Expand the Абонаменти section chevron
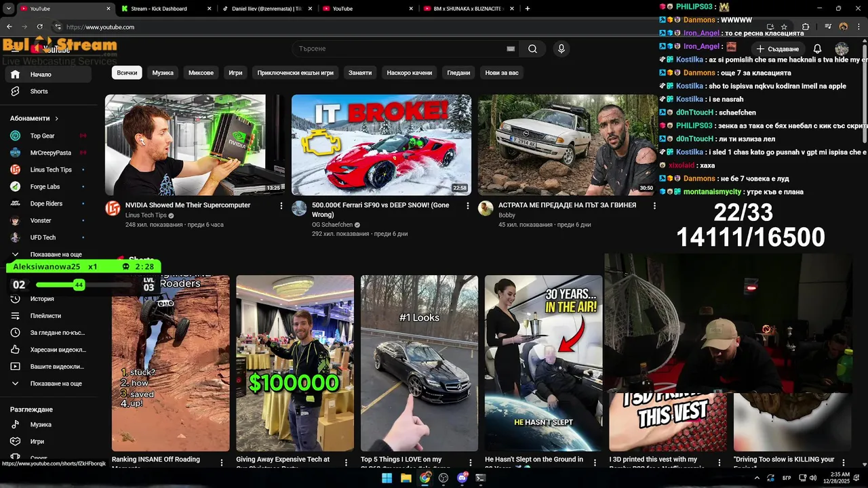The image size is (868, 488). coord(56,119)
